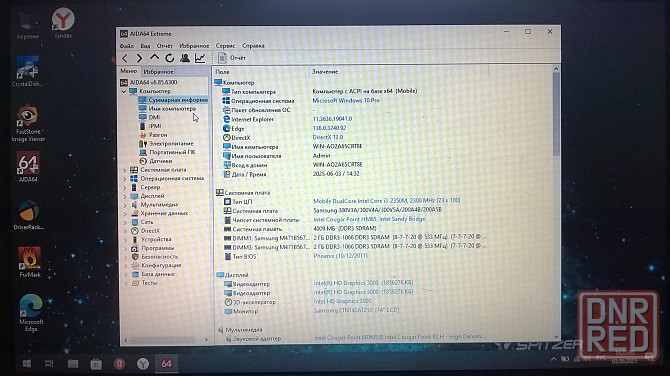Click the Отчёт report button
Viewport: 670px width, 376px height.
coord(232,58)
